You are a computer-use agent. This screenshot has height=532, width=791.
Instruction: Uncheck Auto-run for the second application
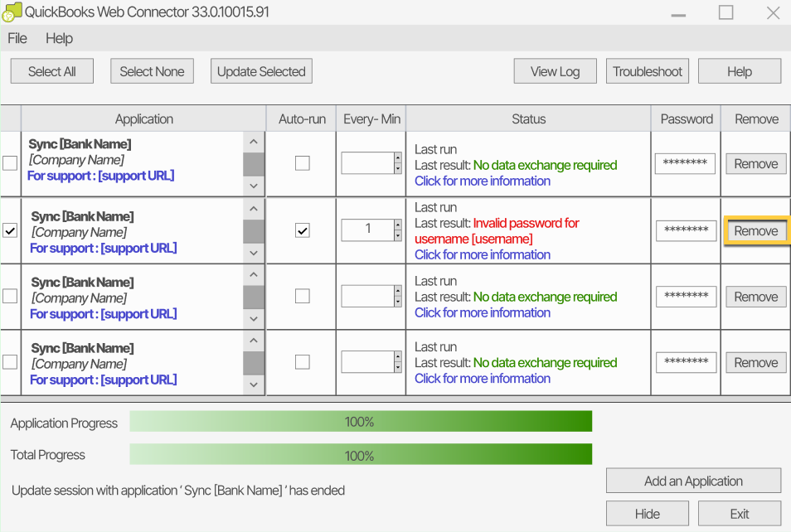[302, 230]
